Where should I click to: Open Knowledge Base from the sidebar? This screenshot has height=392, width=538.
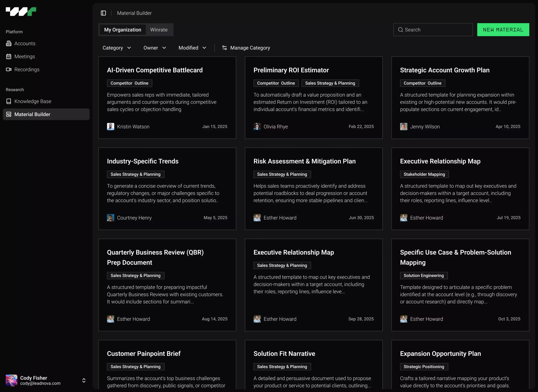click(46, 101)
